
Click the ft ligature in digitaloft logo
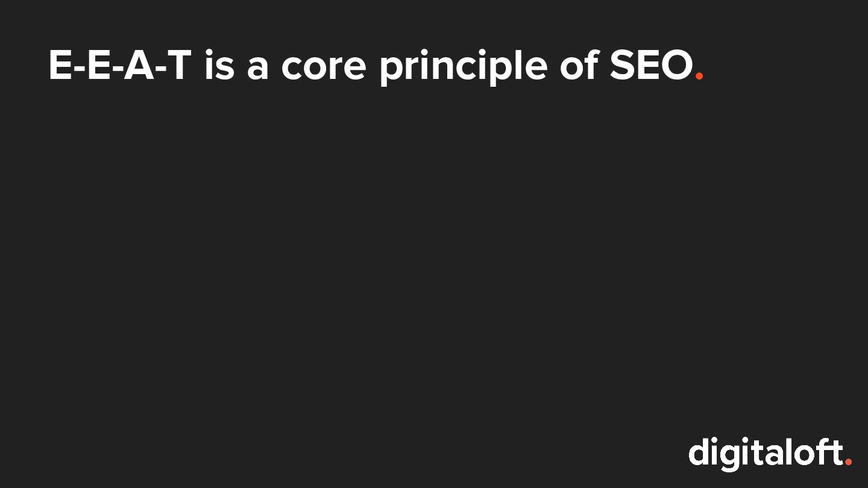coord(829,452)
